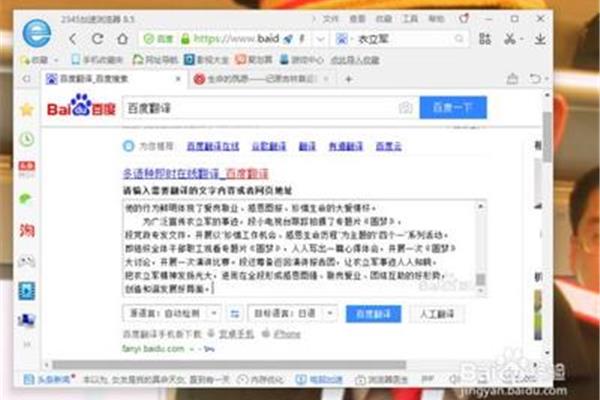The height and width of the screenshot is (400, 600).
Task: Click the magnifier icon in the search box
Action: coord(459,39)
